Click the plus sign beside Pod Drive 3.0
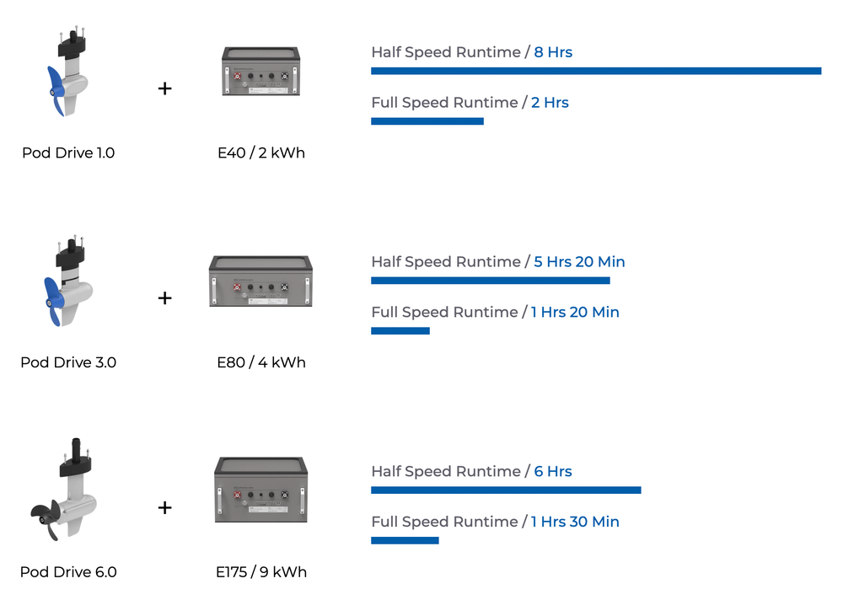The width and height of the screenshot is (843, 616). coord(164,297)
